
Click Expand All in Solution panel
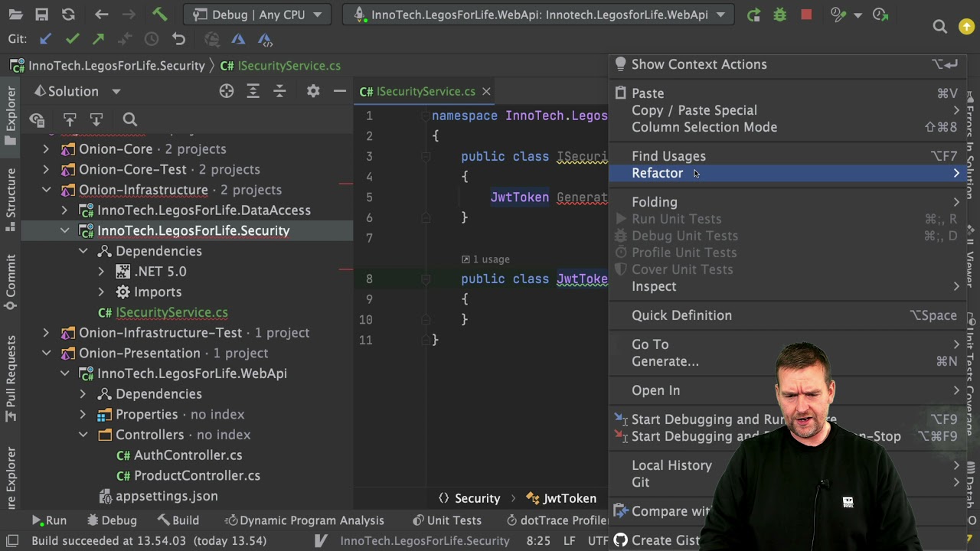253,91
